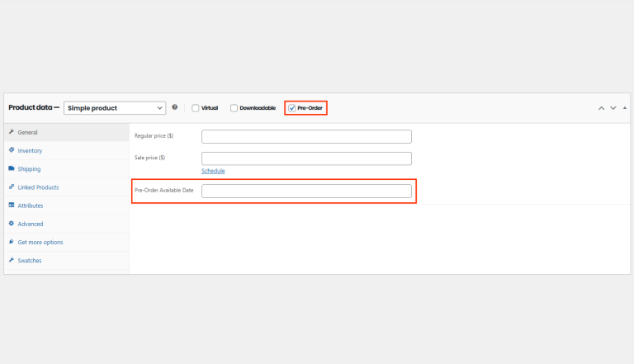This screenshot has width=634, height=364.
Task: Focus the Sale price input field
Action: tap(306, 158)
